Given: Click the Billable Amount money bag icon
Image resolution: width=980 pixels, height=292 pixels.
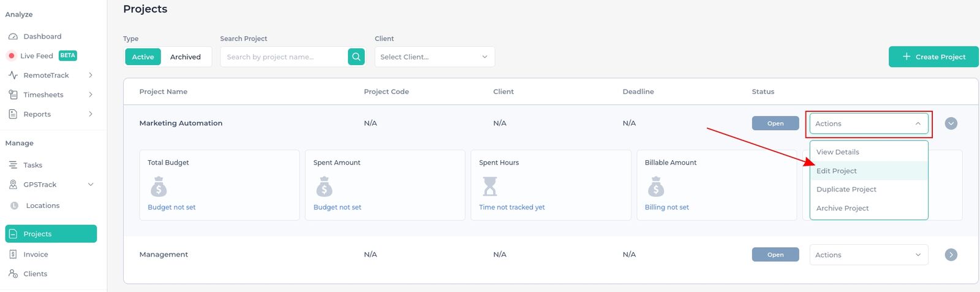Looking at the screenshot, I should click(656, 186).
